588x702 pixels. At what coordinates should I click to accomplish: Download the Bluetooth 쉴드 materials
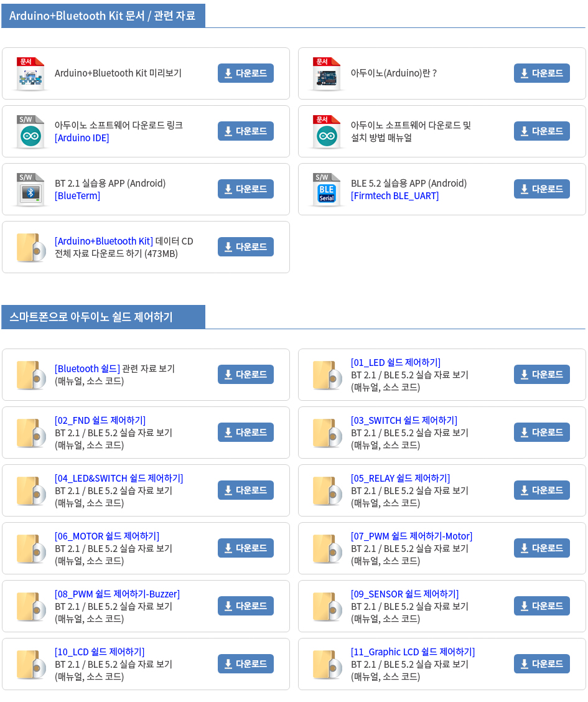coord(246,374)
